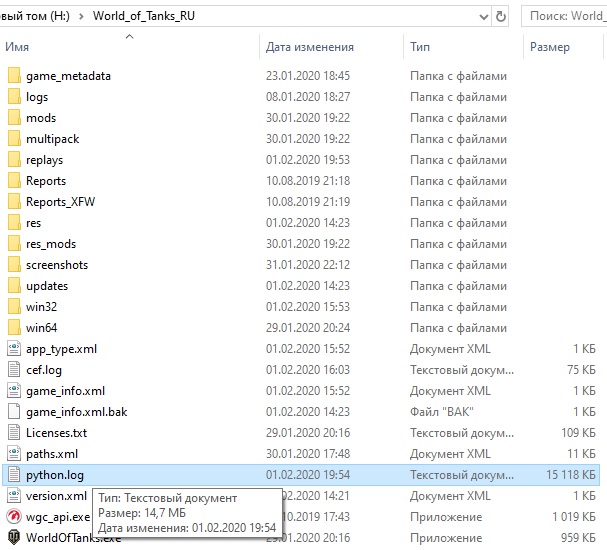Click the 75 КБ size of cef.log
The image size is (607, 550).
(x=581, y=369)
